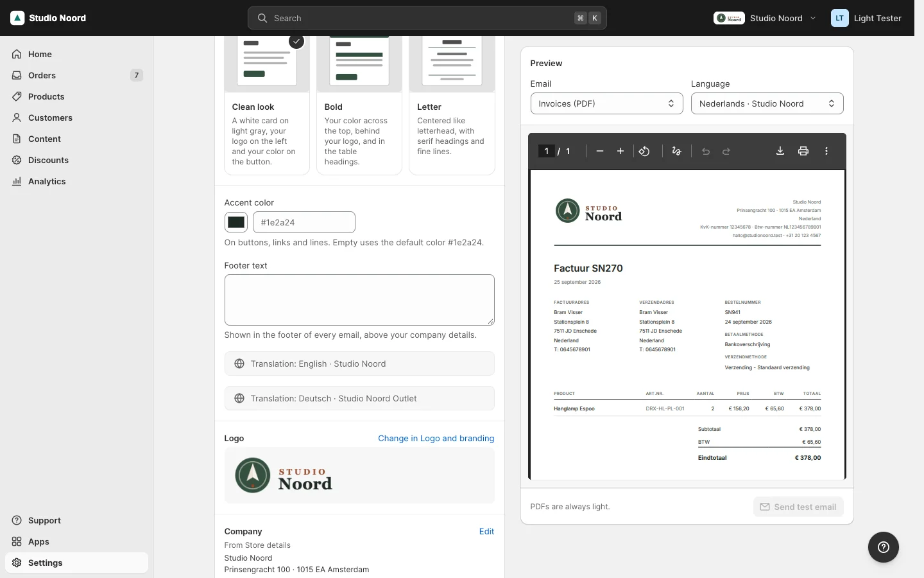Open the Email type dropdown

pyautogui.click(x=607, y=103)
